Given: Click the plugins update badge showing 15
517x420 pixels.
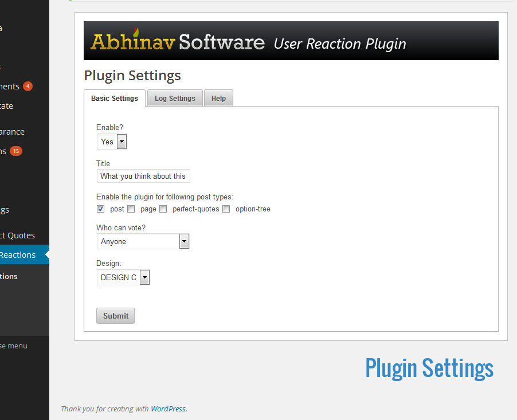Looking at the screenshot, I should click(16, 151).
